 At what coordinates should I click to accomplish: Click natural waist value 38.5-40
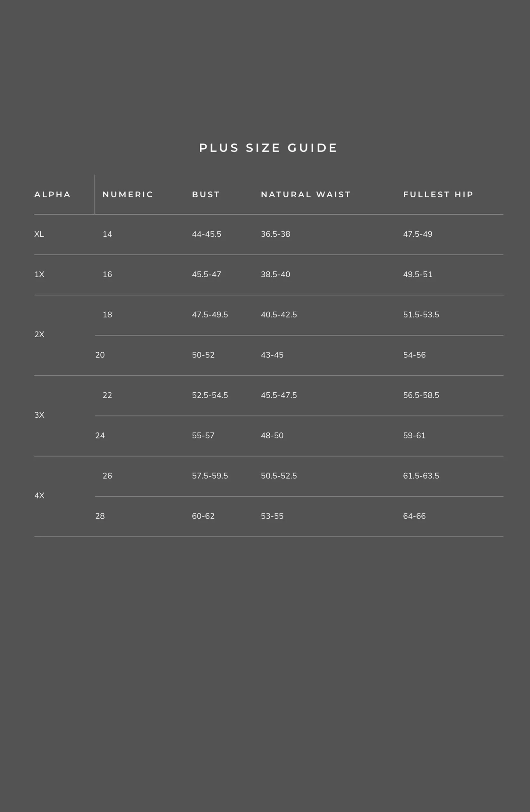(276, 274)
